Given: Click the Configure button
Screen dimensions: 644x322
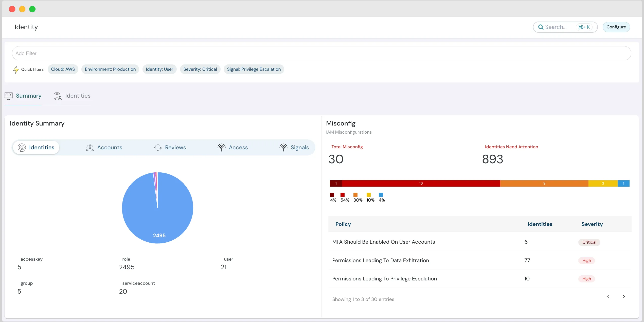Looking at the screenshot, I should pyautogui.click(x=616, y=27).
